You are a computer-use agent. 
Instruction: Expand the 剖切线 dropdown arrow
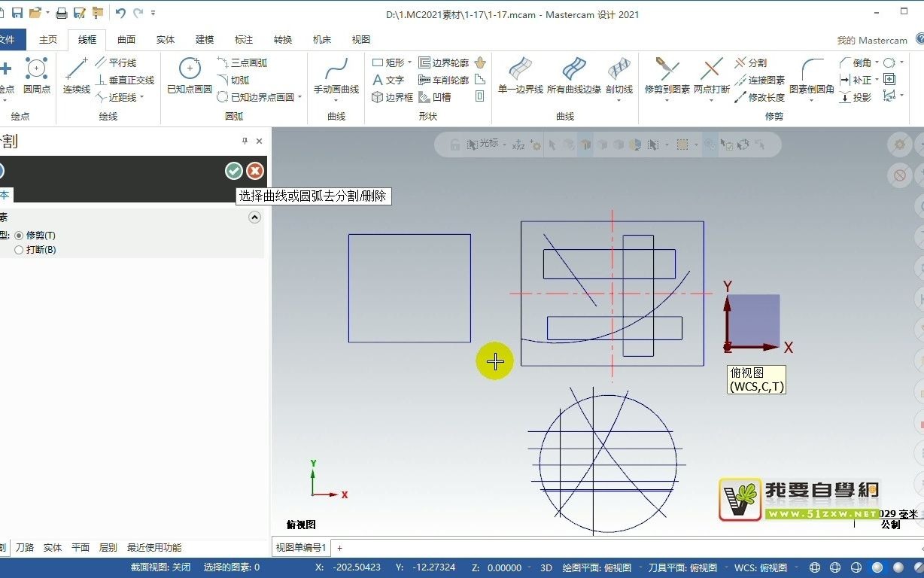(x=619, y=99)
